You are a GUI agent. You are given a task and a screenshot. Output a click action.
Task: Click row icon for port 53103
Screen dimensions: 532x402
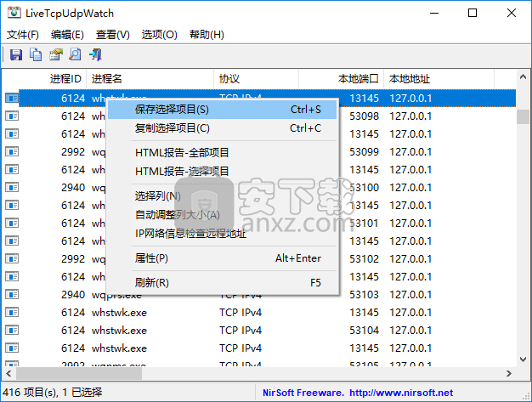pos(12,294)
